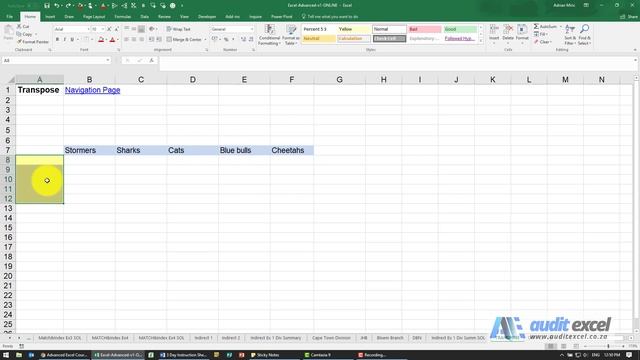Open the Indirect 1 sheet tab

(203, 338)
